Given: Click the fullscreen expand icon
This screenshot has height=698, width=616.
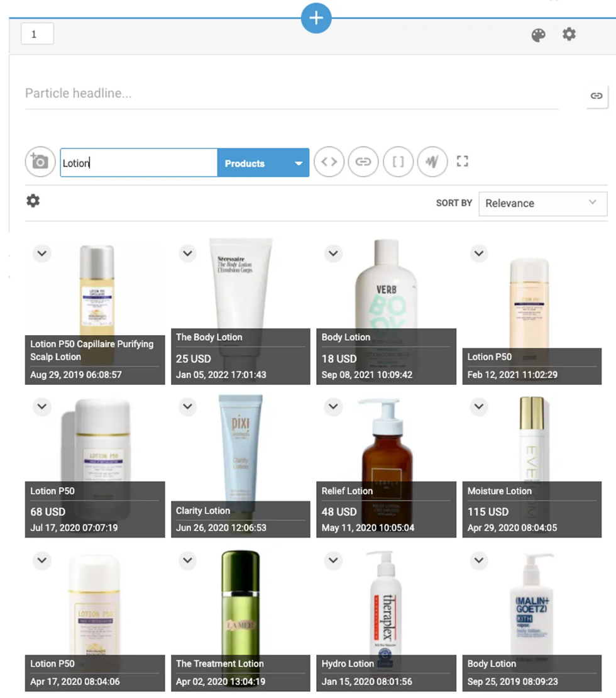Looking at the screenshot, I should [x=462, y=162].
